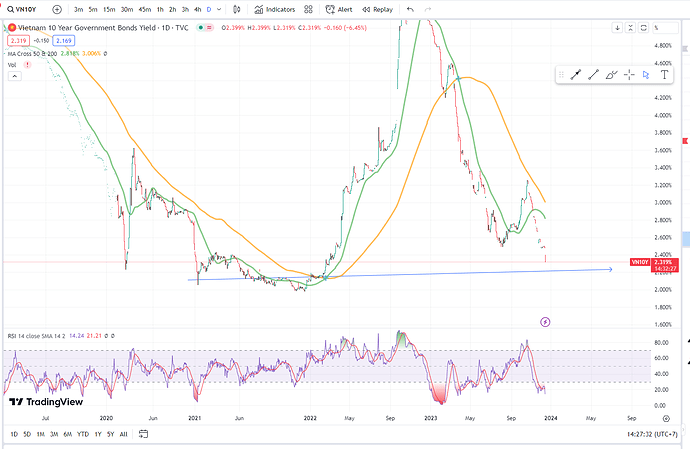Set date range to 6M
690x449 pixels.
(68, 434)
